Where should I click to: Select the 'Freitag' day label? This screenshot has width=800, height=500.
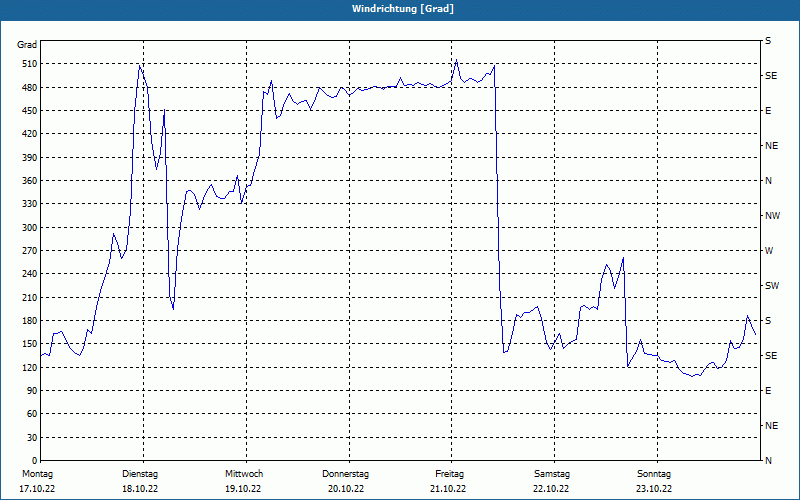[449, 474]
